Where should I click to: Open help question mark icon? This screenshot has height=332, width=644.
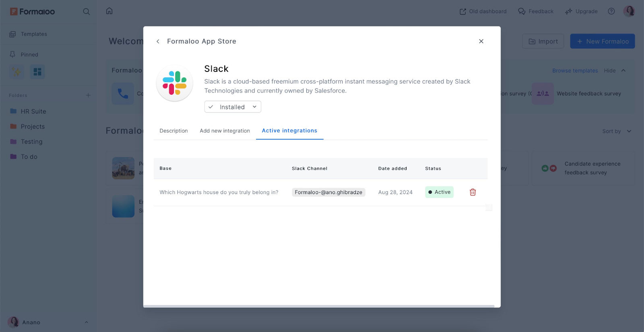coord(611,11)
